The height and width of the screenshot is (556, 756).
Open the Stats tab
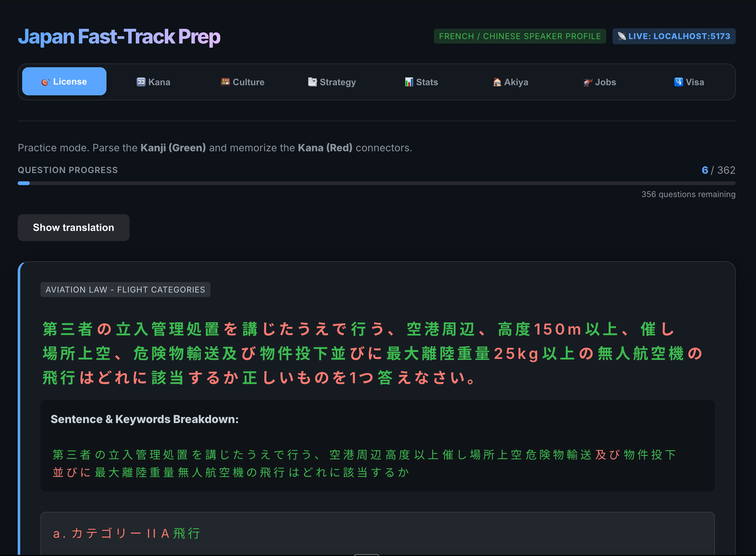coord(421,82)
